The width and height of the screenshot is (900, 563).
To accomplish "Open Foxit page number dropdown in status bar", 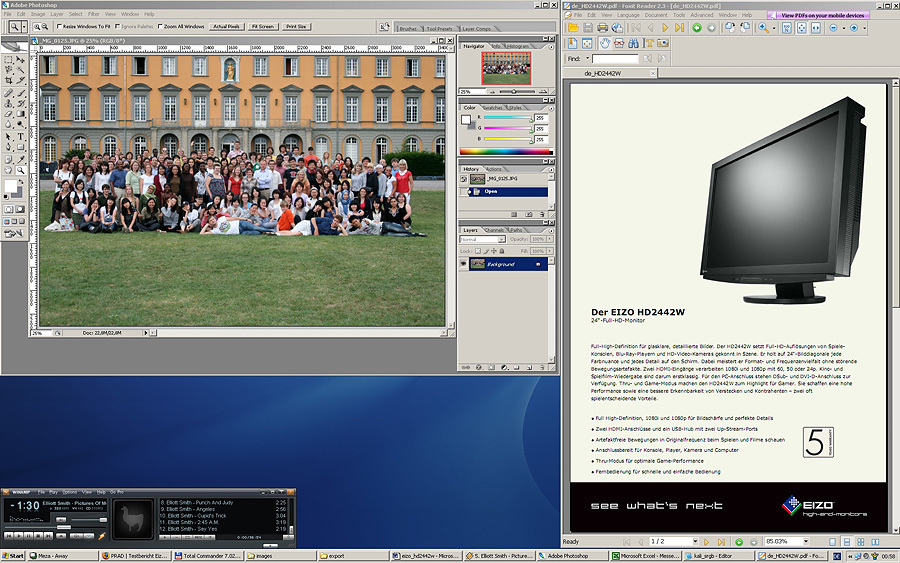I will pyautogui.click(x=695, y=541).
